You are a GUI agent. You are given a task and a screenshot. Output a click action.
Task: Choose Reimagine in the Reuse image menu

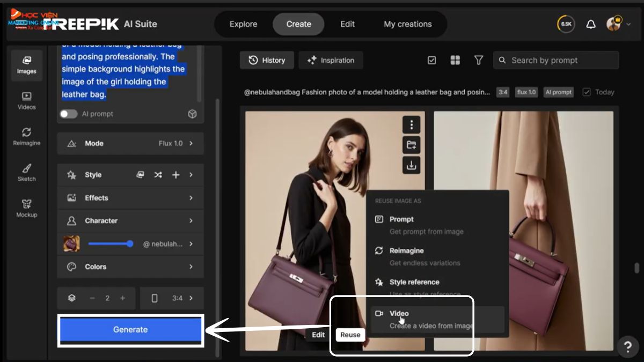[x=437, y=256]
